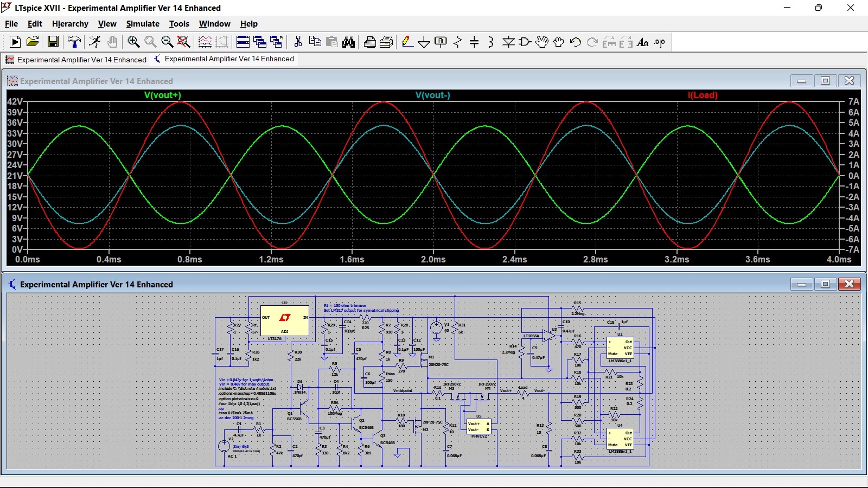The height and width of the screenshot is (488, 868).
Task: Cascade windows icon
Action: click(277, 42)
